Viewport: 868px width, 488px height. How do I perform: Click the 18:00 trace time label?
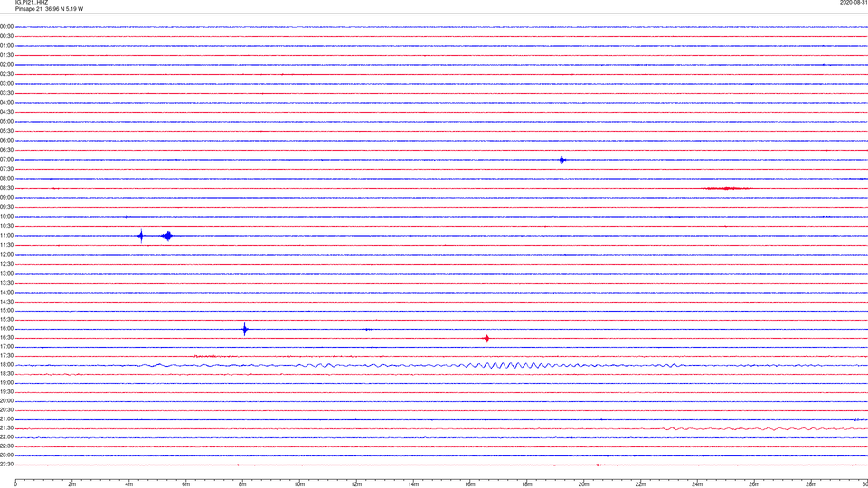point(6,365)
